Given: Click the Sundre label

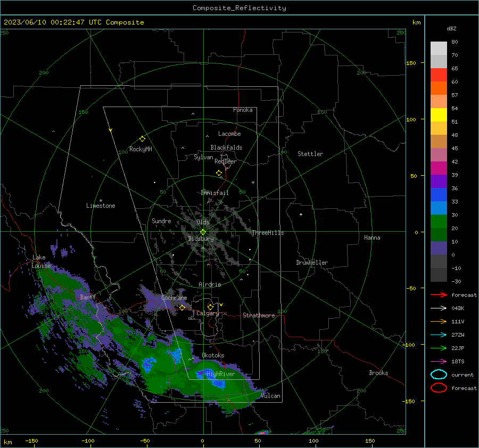Looking at the screenshot, I should (x=161, y=221).
